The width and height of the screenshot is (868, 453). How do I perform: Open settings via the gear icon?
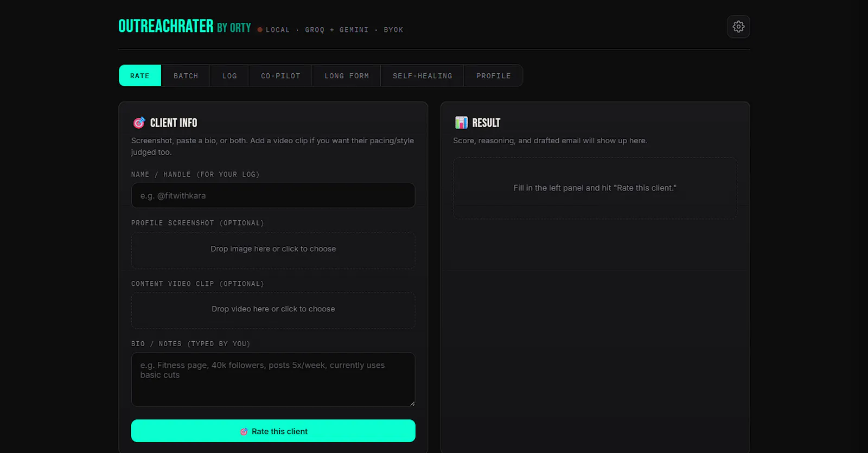[x=738, y=27]
